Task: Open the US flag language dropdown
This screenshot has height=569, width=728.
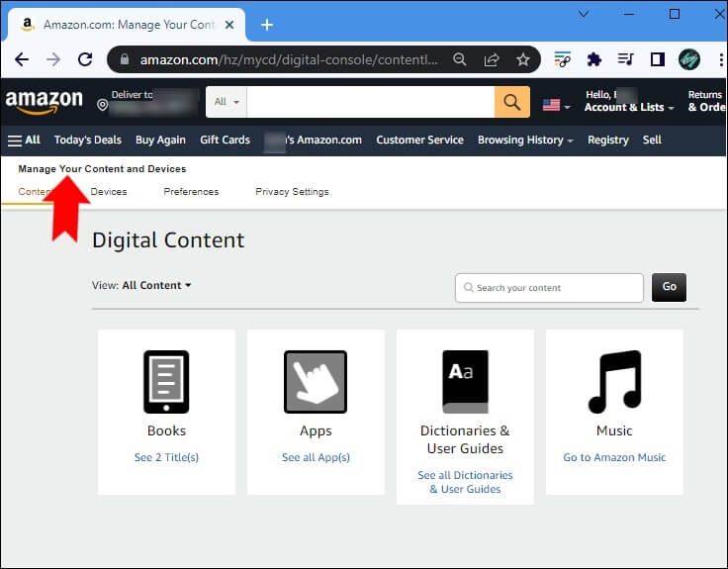Action: pos(556,106)
